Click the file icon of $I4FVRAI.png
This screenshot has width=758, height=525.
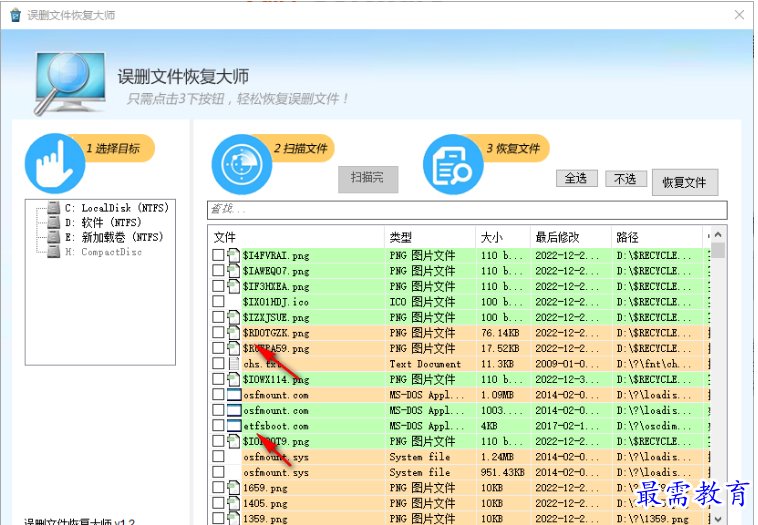[x=234, y=255]
